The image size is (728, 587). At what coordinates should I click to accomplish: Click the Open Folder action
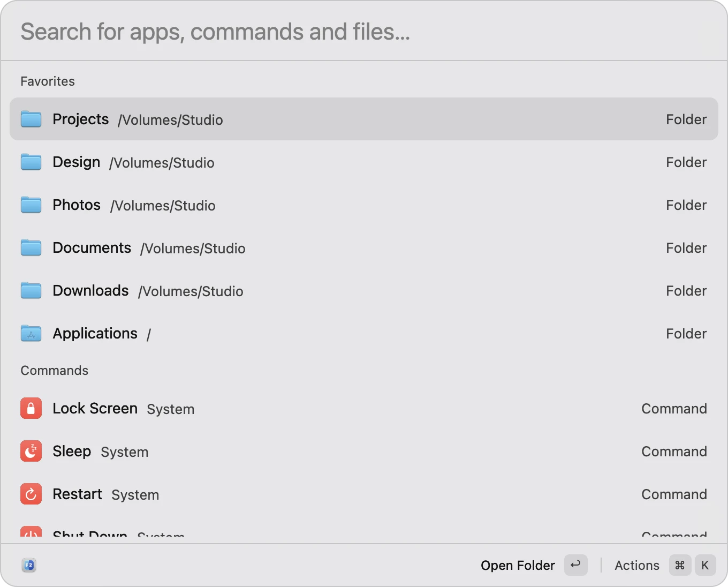518,566
